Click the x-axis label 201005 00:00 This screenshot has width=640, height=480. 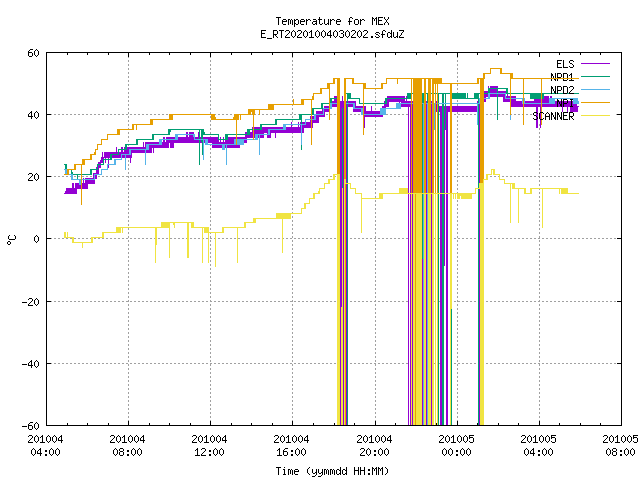(x=456, y=446)
